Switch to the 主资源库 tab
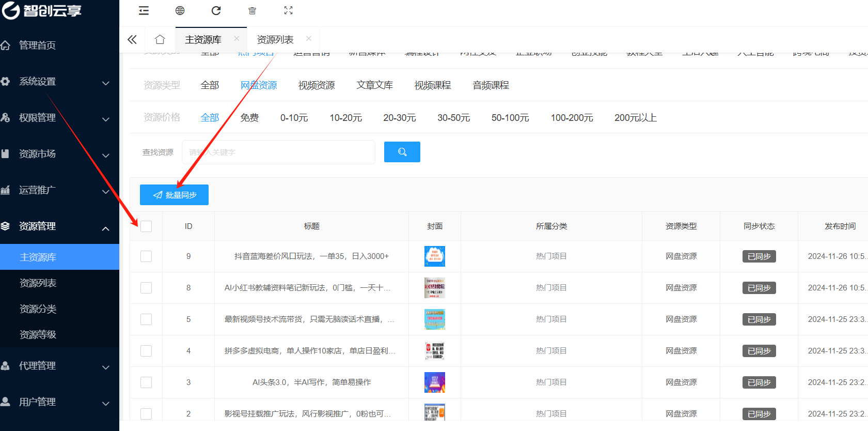The image size is (868, 431). pyautogui.click(x=203, y=40)
